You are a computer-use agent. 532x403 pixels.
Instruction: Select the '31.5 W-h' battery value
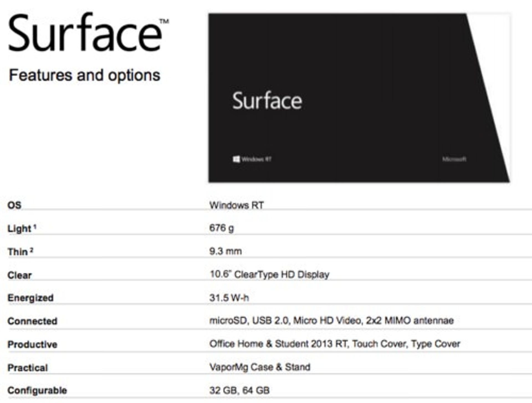pos(229,298)
